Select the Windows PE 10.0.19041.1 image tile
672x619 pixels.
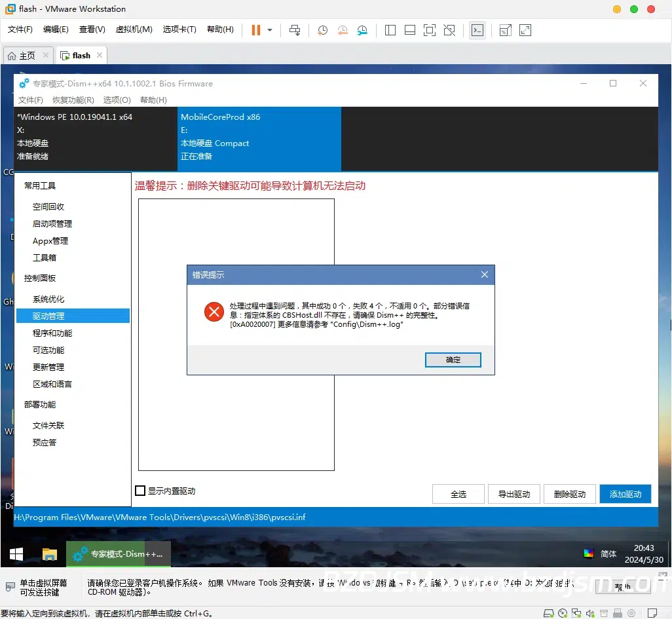pos(96,139)
